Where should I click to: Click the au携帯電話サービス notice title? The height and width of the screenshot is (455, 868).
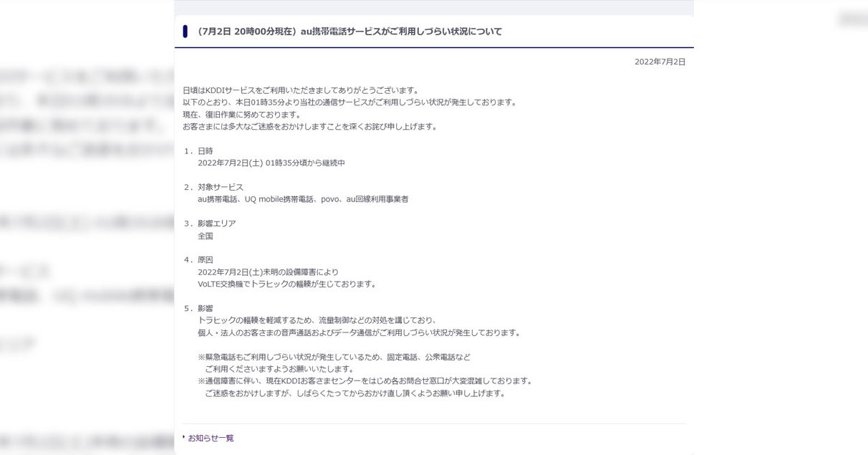click(x=349, y=32)
